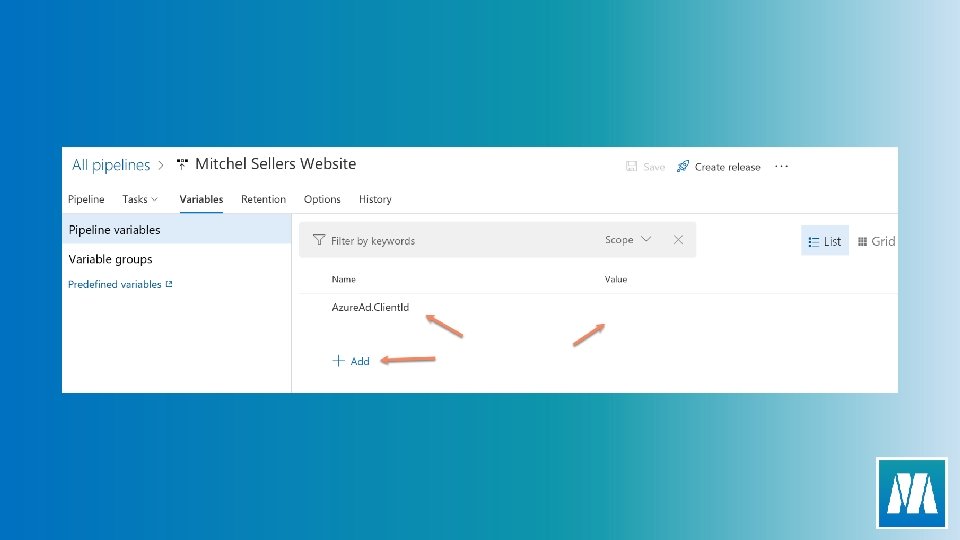Click the Save button

pos(645,167)
